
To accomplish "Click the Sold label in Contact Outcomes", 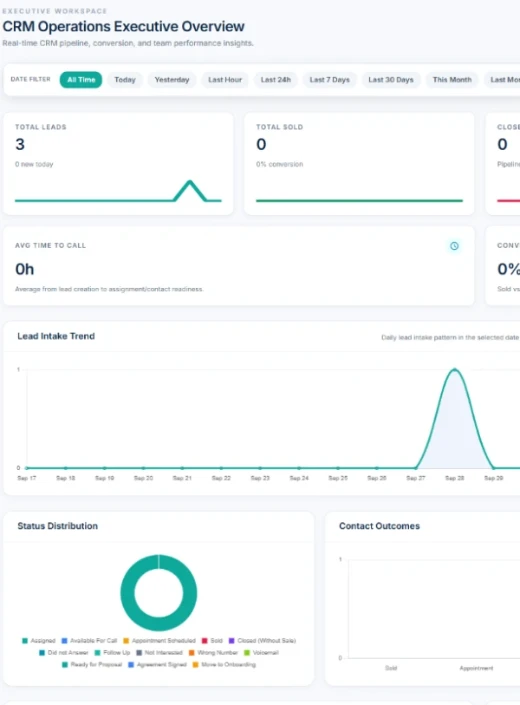I will 391,668.
